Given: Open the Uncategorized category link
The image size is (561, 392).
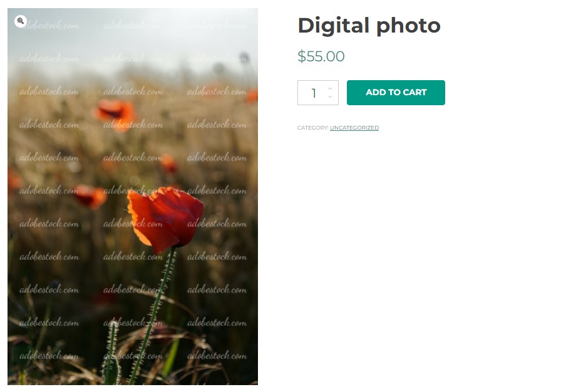Looking at the screenshot, I should [x=354, y=128].
